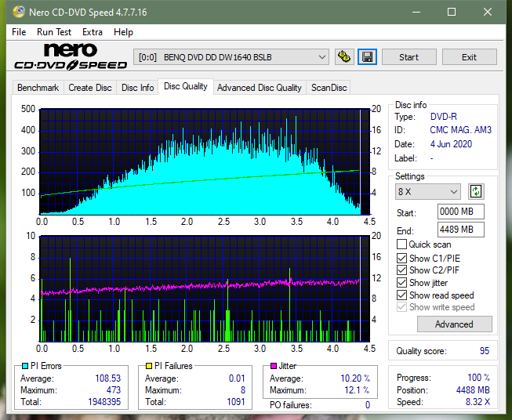The width and height of the screenshot is (512, 420).
Task: Switch to the Disc Info tab
Action: click(137, 88)
